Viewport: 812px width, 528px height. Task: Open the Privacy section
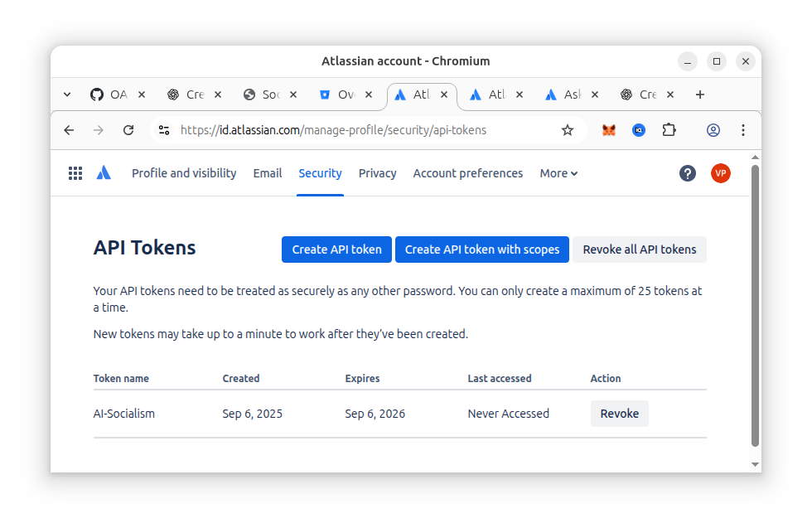[378, 173]
